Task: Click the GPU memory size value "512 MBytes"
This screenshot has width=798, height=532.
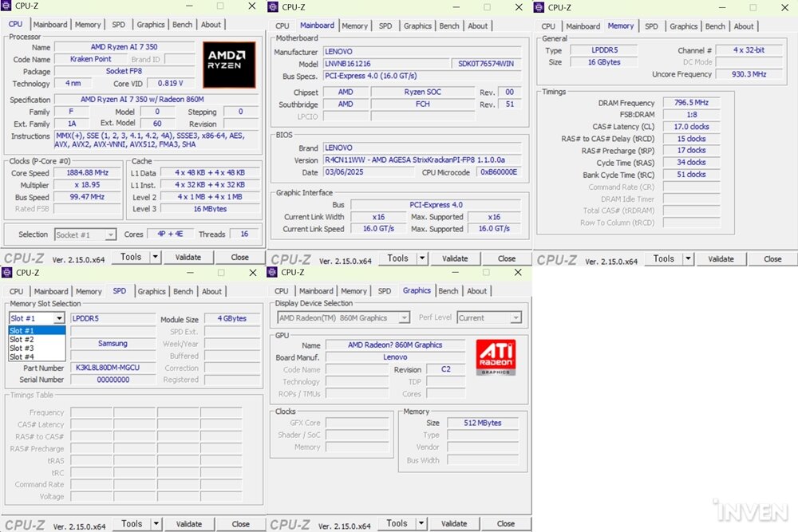Action: (483, 423)
